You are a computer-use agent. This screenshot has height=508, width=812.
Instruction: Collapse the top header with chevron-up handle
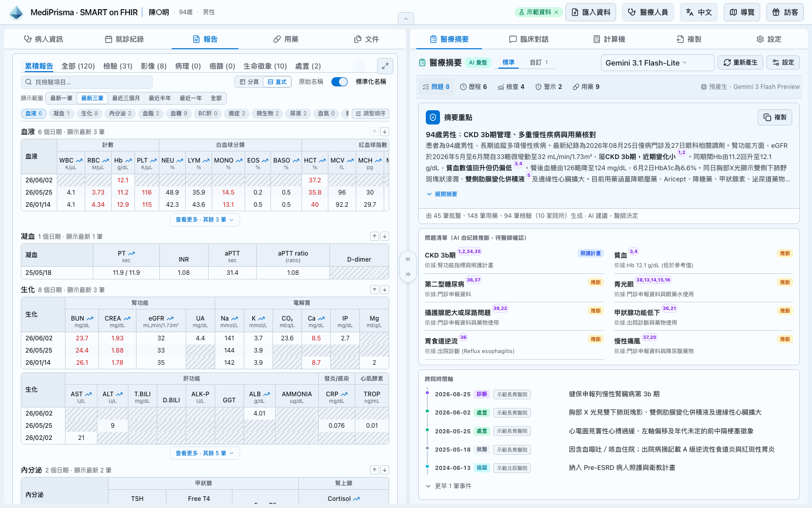(x=406, y=19)
